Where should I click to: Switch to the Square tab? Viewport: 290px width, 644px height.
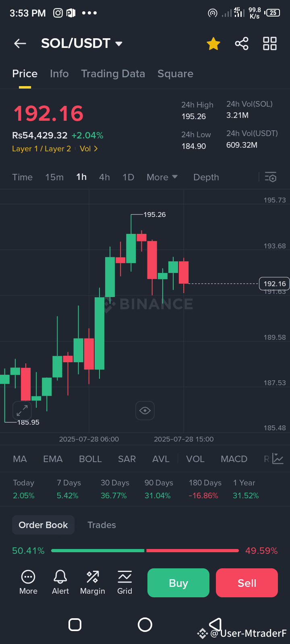point(175,74)
